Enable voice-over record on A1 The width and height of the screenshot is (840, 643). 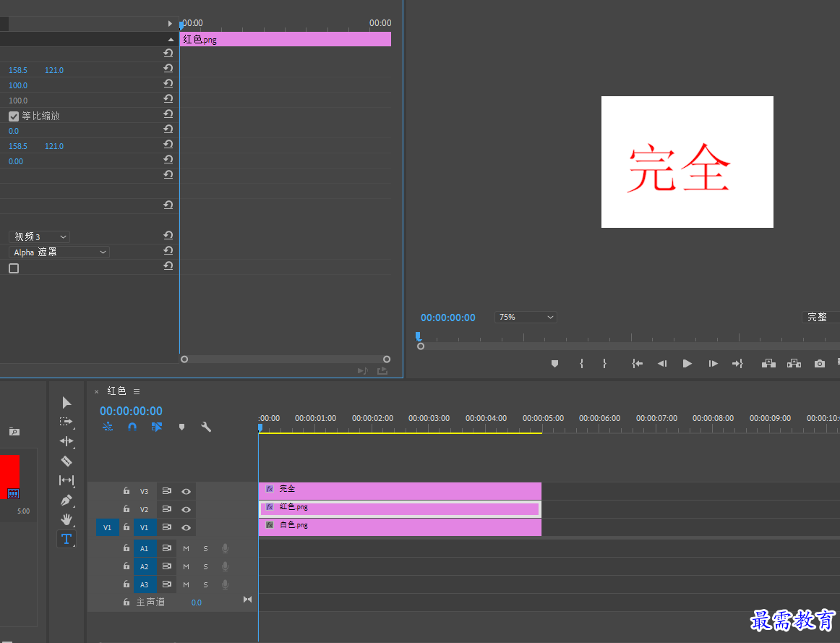pos(225,549)
